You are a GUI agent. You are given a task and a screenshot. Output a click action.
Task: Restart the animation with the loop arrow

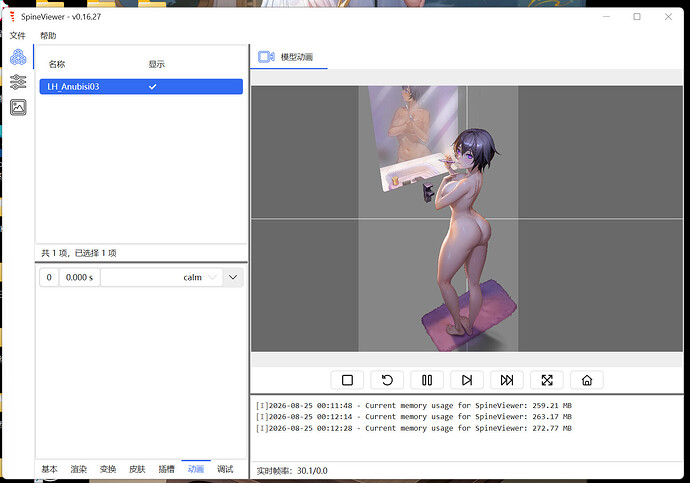coord(387,380)
